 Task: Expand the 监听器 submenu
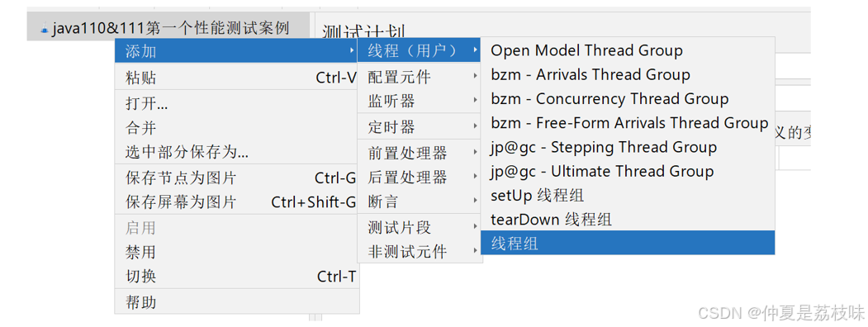(x=419, y=102)
